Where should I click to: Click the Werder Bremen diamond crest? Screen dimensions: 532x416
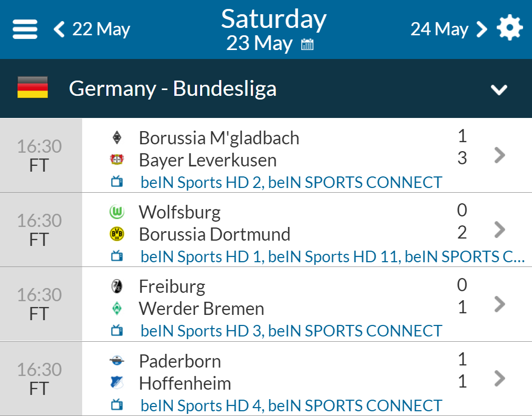[117, 309]
